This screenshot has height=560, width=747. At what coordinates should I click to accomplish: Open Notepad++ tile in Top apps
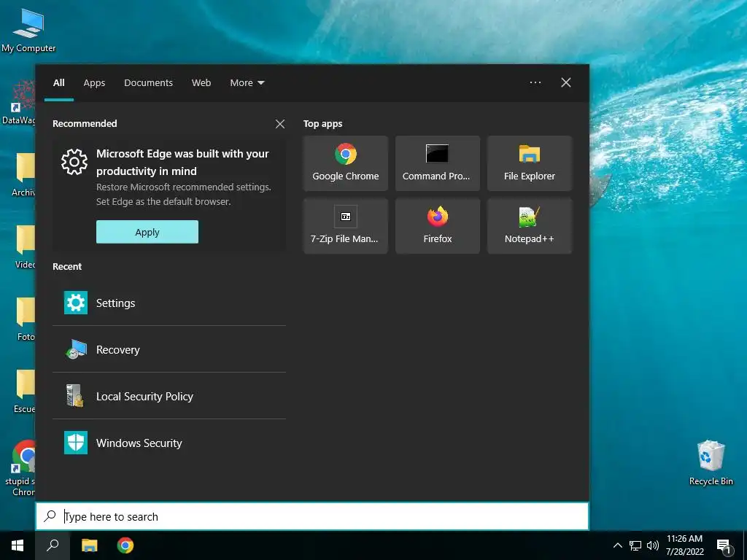tap(530, 226)
